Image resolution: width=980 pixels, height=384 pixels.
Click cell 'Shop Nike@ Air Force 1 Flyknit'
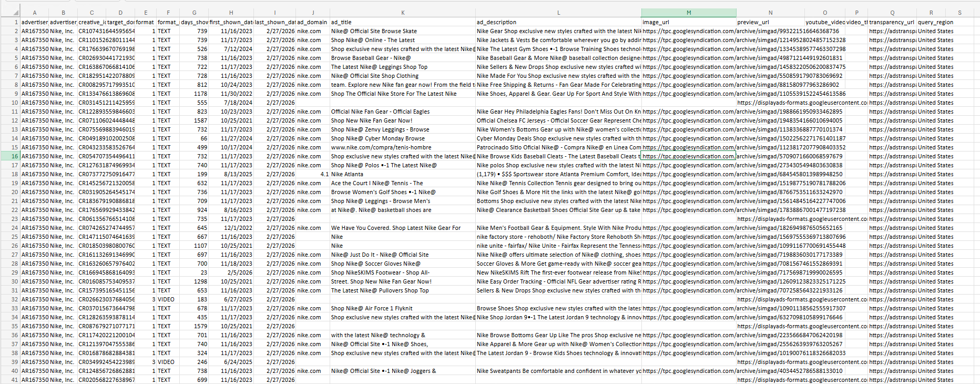pyautogui.click(x=403, y=308)
